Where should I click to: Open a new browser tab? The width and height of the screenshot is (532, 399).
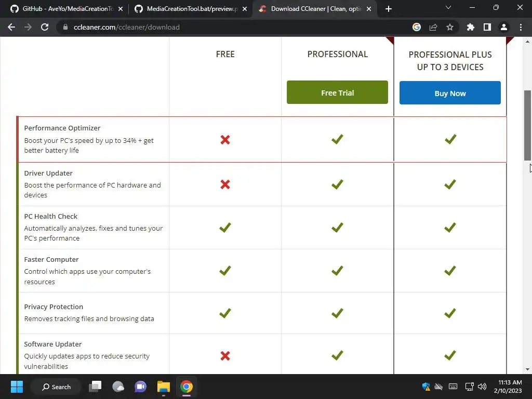tap(389, 9)
